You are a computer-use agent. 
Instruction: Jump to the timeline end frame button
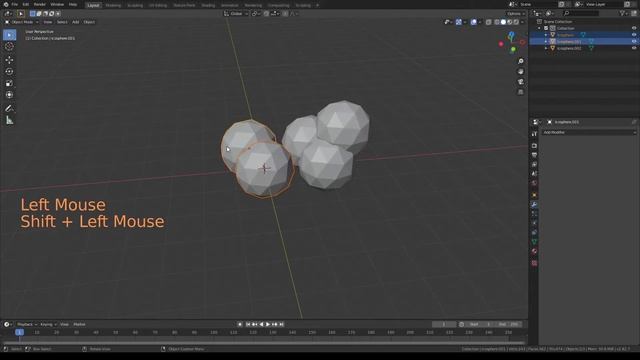point(281,324)
